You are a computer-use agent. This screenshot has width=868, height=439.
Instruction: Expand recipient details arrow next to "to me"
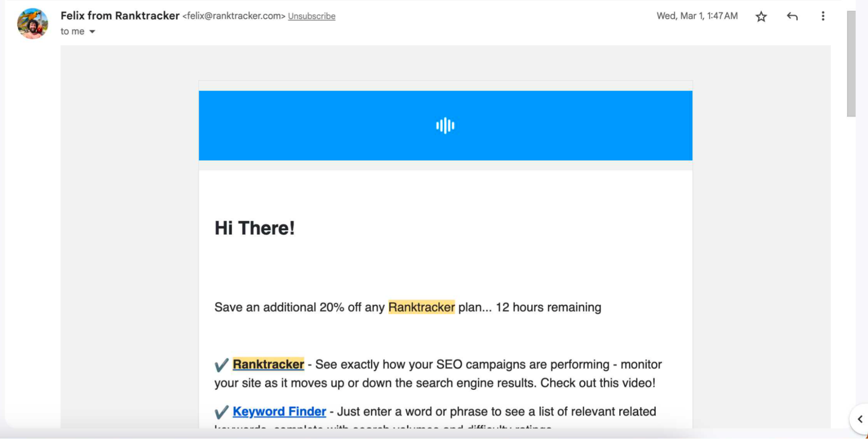click(x=92, y=32)
